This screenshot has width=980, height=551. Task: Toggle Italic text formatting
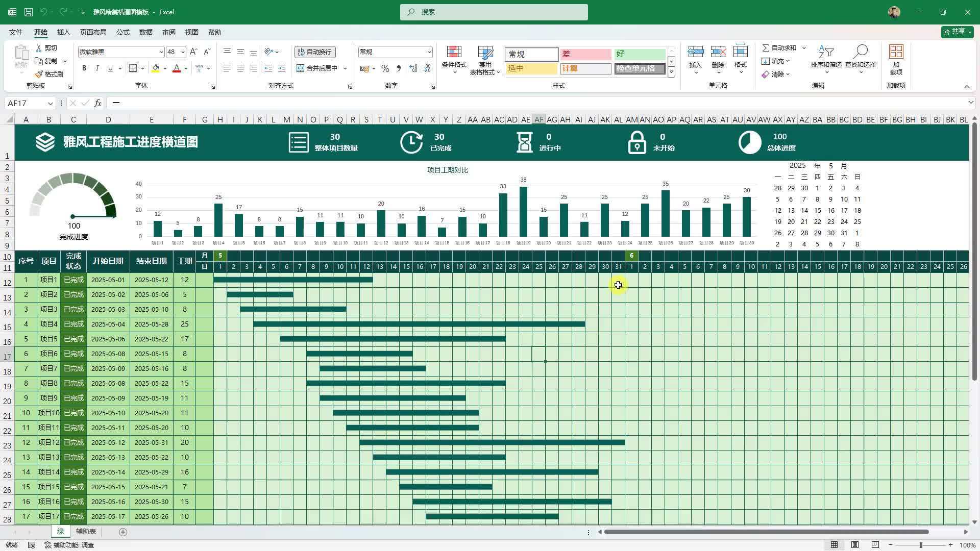point(97,68)
